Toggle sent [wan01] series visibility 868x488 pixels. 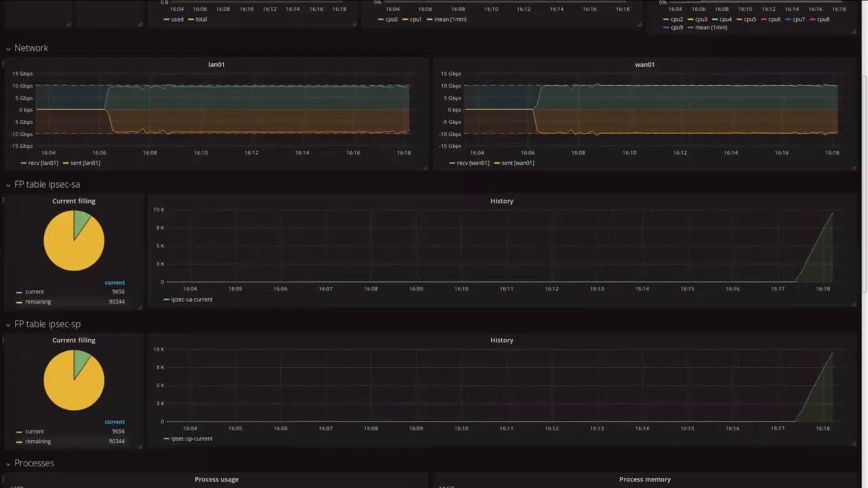click(x=514, y=163)
